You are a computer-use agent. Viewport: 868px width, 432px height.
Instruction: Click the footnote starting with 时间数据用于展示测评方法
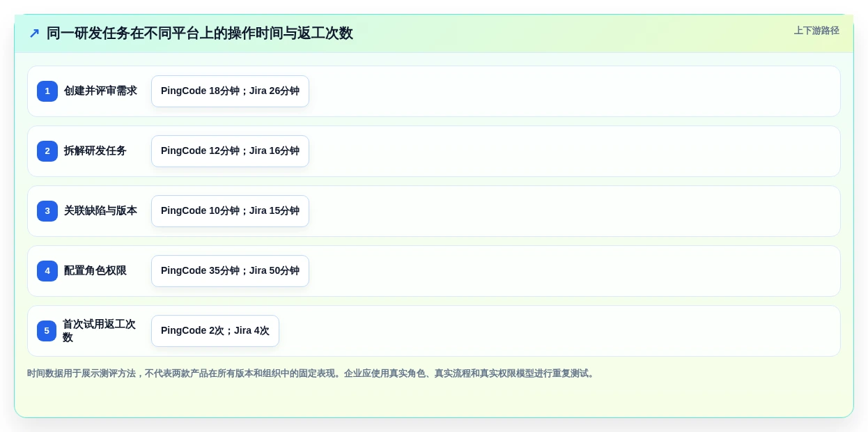[312, 373]
